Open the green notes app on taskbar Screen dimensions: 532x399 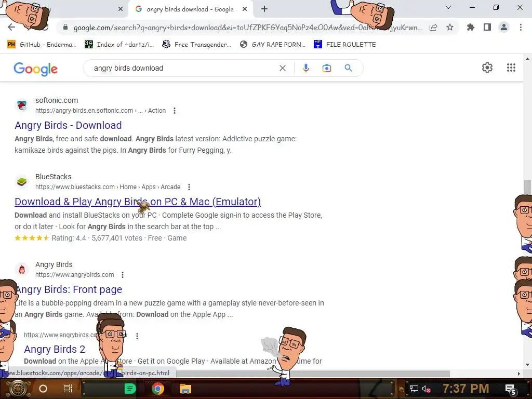click(x=130, y=389)
